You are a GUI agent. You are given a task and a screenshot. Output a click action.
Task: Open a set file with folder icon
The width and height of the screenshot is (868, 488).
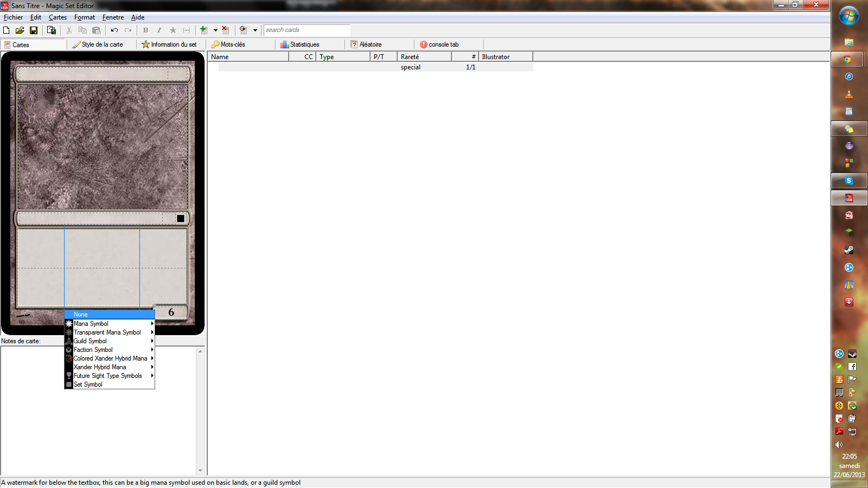pos(20,30)
